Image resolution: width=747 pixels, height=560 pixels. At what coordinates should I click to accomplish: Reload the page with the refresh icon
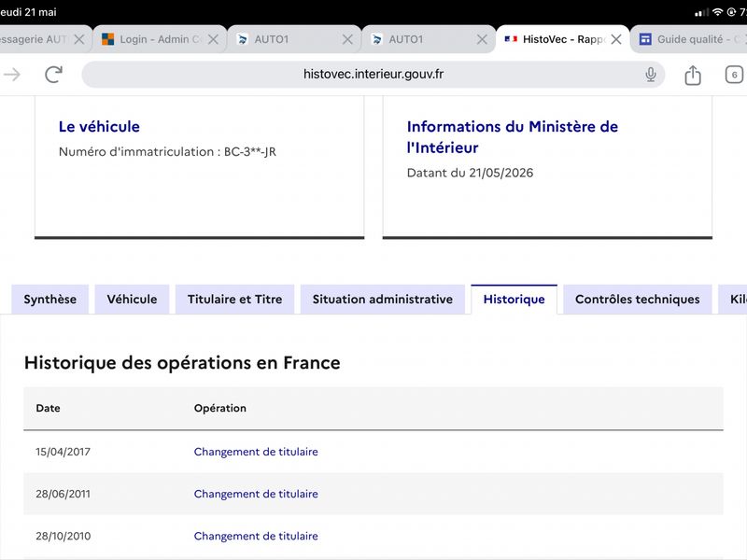(53, 75)
